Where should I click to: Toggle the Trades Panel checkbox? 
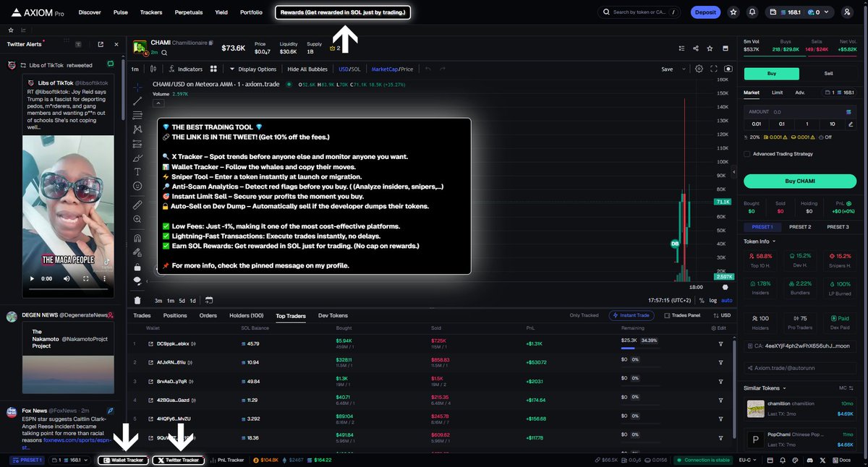point(666,315)
